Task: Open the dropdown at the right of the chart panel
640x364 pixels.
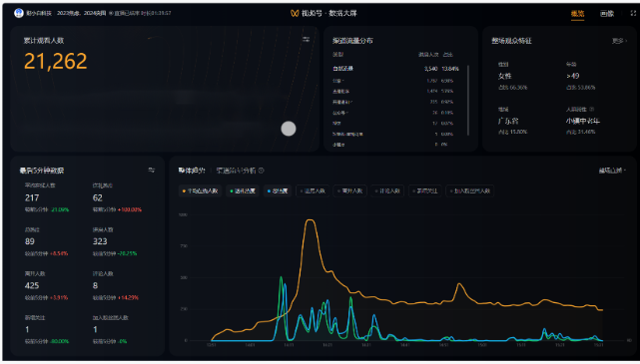Action: [612, 171]
